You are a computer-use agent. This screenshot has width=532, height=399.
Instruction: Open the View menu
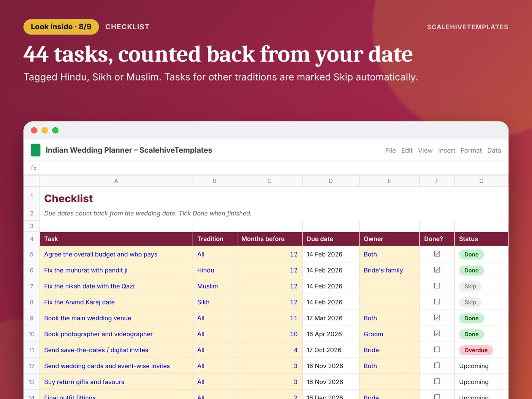[x=425, y=150]
